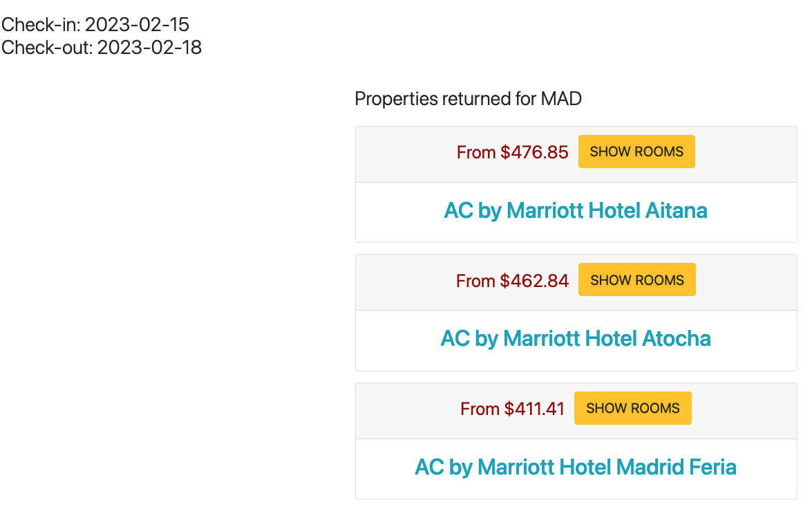Click the From $462.84 price text
Screen dimensions: 812x507
[512, 281]
